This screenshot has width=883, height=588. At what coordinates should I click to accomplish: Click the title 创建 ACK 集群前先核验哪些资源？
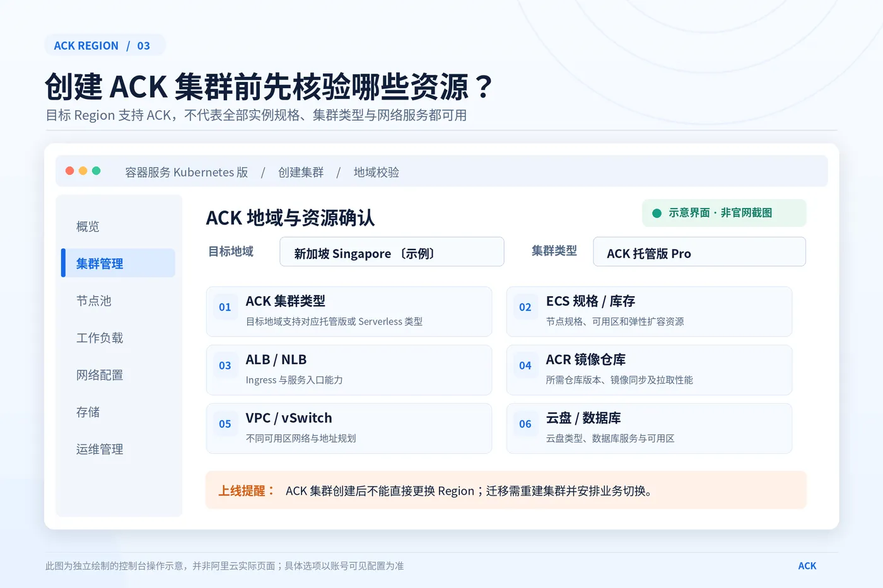pos(269,86)
